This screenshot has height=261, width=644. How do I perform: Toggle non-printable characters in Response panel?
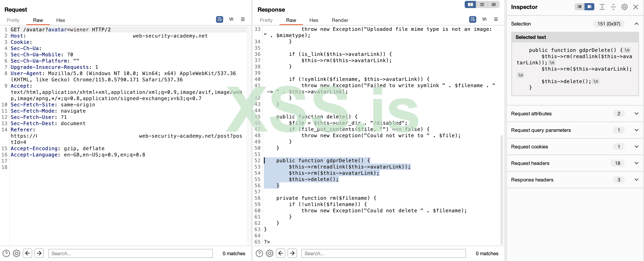pos(484,19)
